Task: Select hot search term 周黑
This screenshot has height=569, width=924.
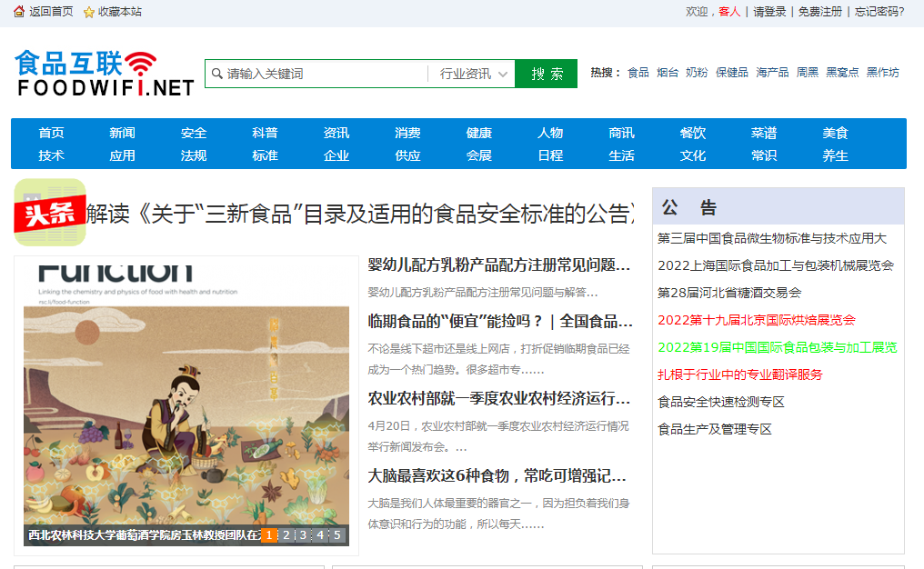Action: pos(808,73)
